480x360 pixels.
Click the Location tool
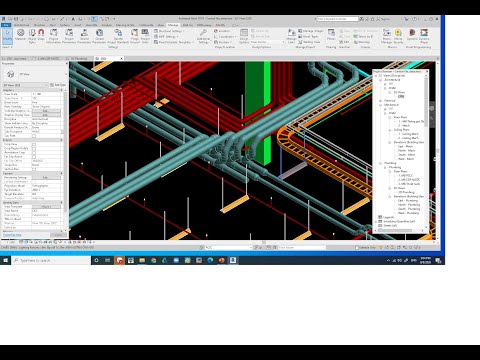click(222, 31)
